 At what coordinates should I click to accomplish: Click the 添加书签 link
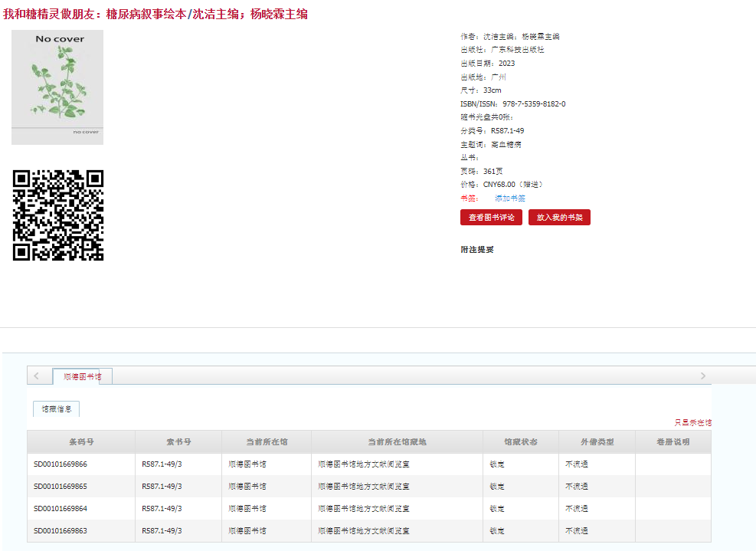tap(509, 198)
